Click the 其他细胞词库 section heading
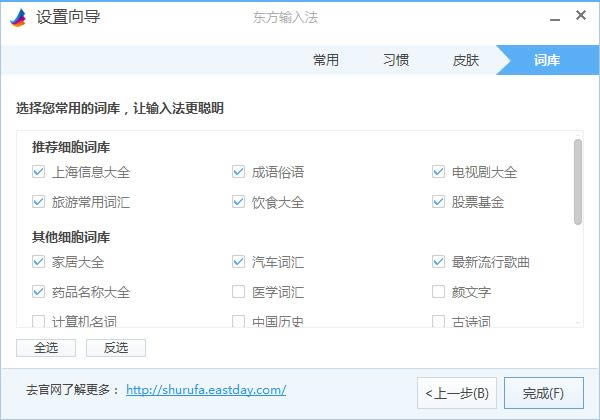The width and height of the screenshot is (600, 420). point(71,237)
